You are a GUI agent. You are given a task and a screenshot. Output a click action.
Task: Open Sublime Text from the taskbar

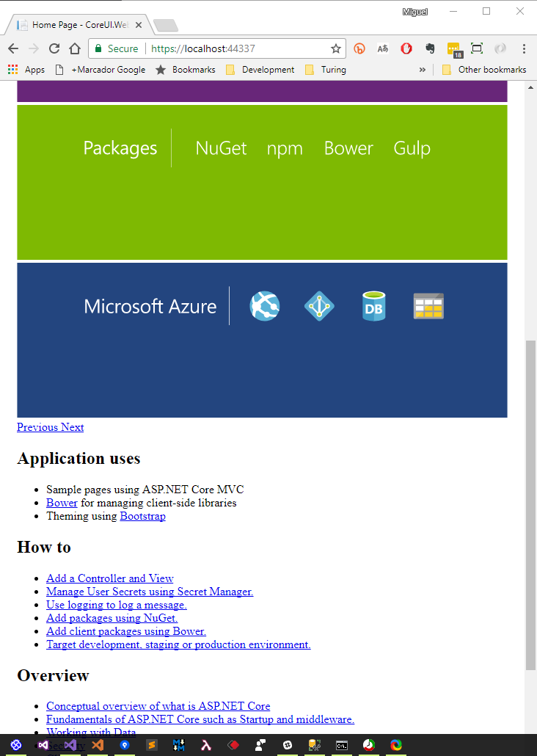[x=152, y=745]
